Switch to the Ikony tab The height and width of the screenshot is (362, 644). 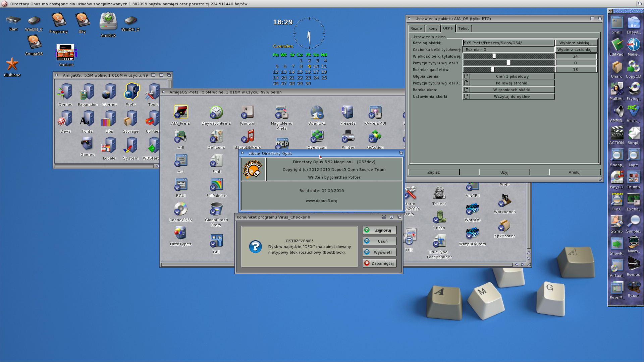[432, 28]
